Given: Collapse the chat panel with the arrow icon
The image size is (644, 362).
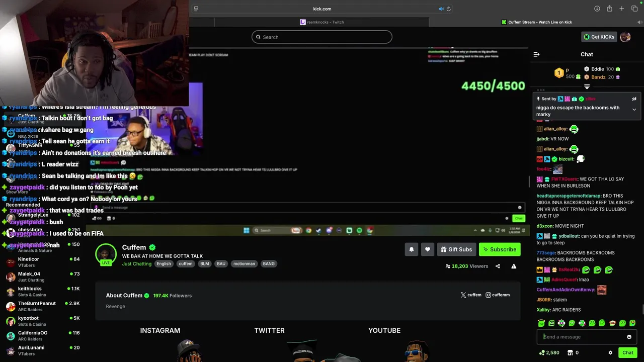Looking at the screenshot, I should coord(536,54).
